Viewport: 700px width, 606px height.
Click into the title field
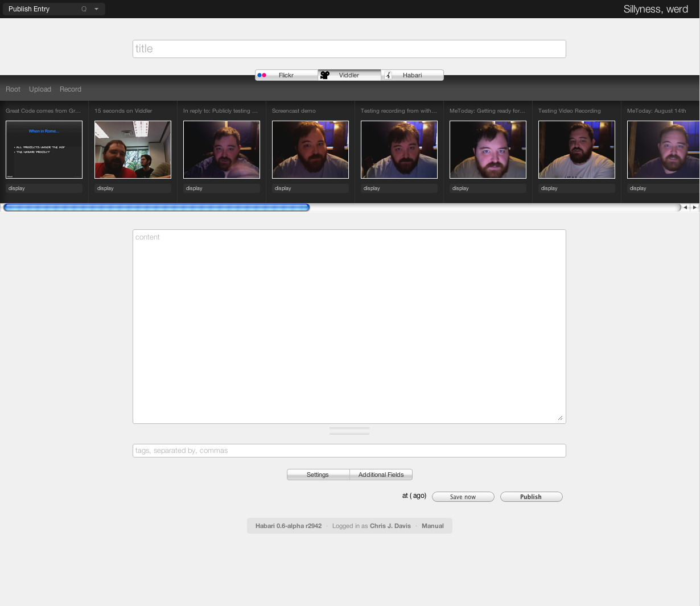[x=349, y=49]
